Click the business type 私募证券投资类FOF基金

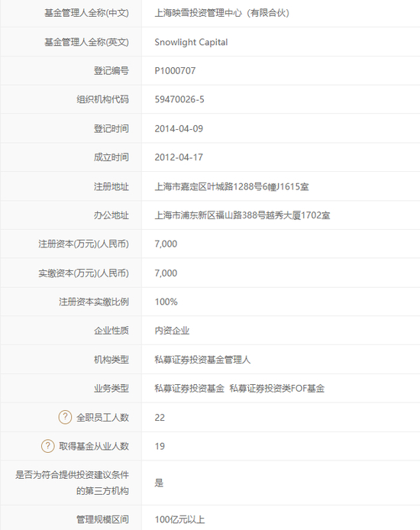[x=277, y=389]
